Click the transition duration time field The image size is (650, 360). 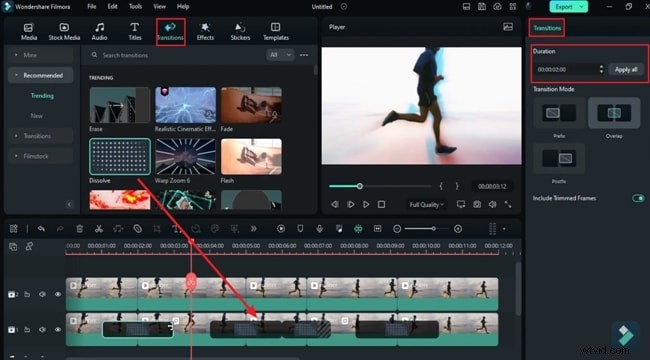pos(565,69)
